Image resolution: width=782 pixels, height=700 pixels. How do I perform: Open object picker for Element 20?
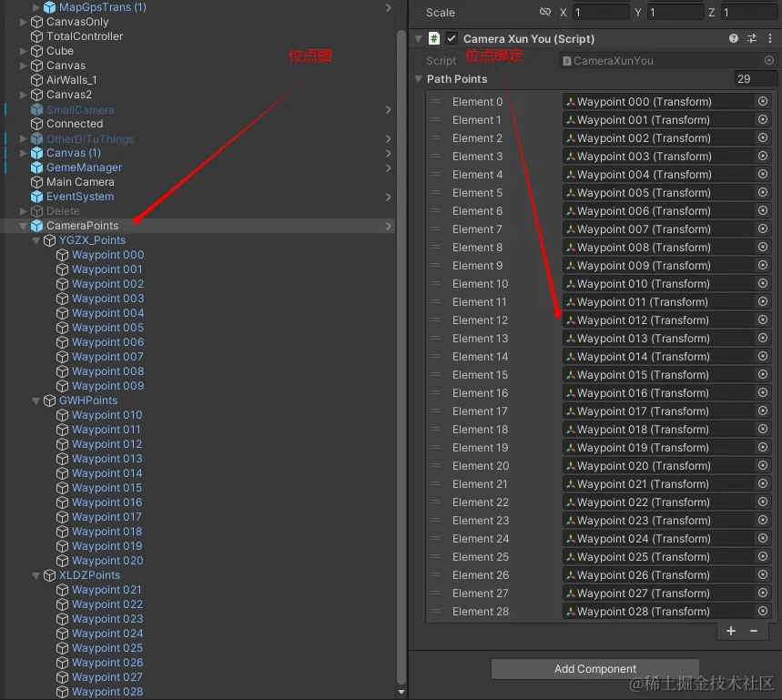(x=763, y=465)
